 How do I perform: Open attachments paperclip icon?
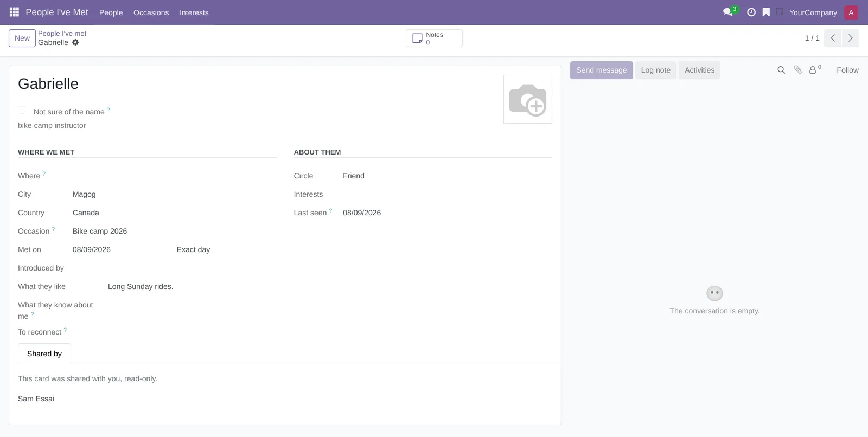coord(797,70)
